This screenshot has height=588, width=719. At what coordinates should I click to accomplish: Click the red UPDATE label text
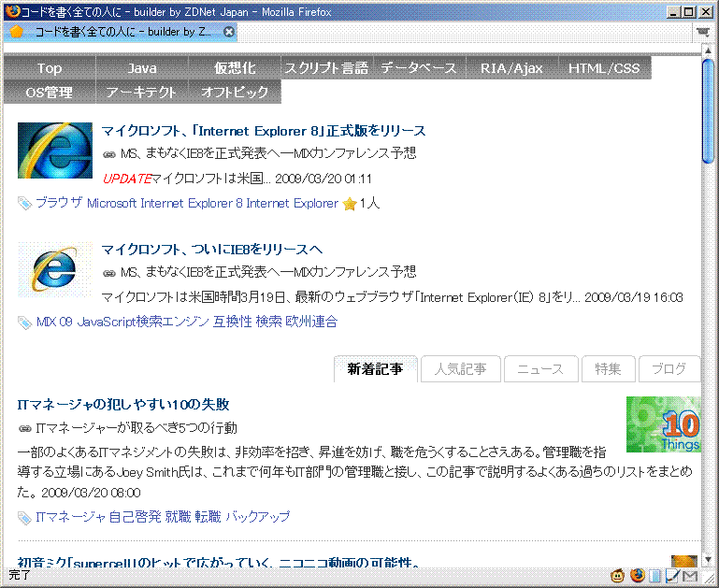[x=127, y=179]
